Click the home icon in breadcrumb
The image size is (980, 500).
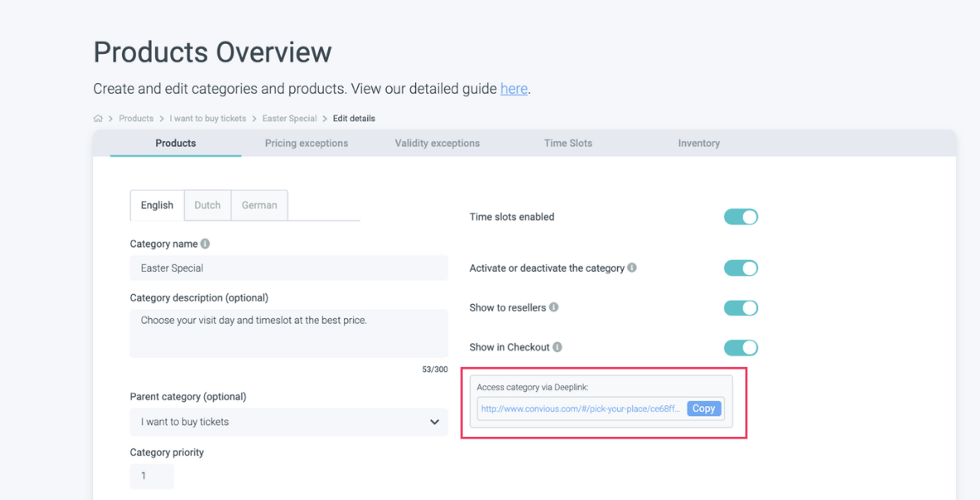point(98,119)
